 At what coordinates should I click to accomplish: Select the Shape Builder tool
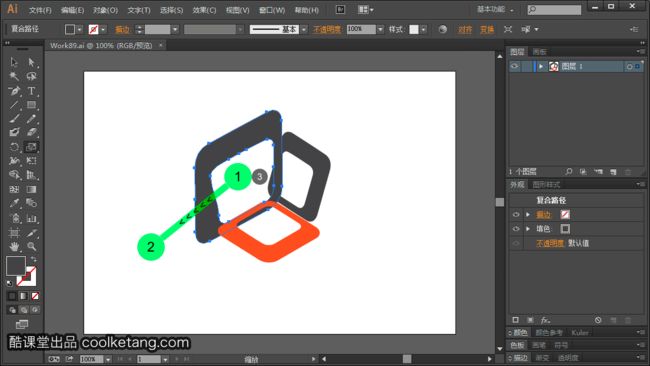tap(14, 175)
